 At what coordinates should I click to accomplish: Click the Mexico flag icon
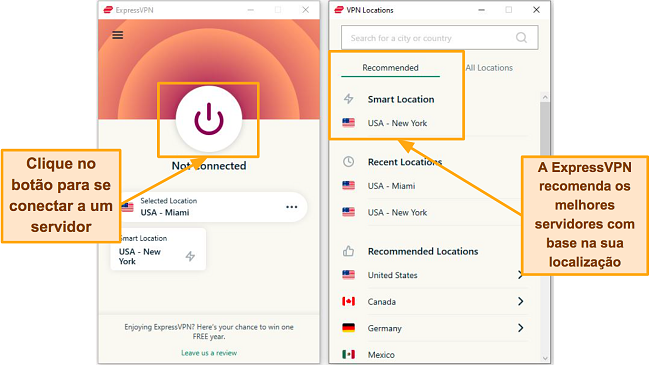348,354
